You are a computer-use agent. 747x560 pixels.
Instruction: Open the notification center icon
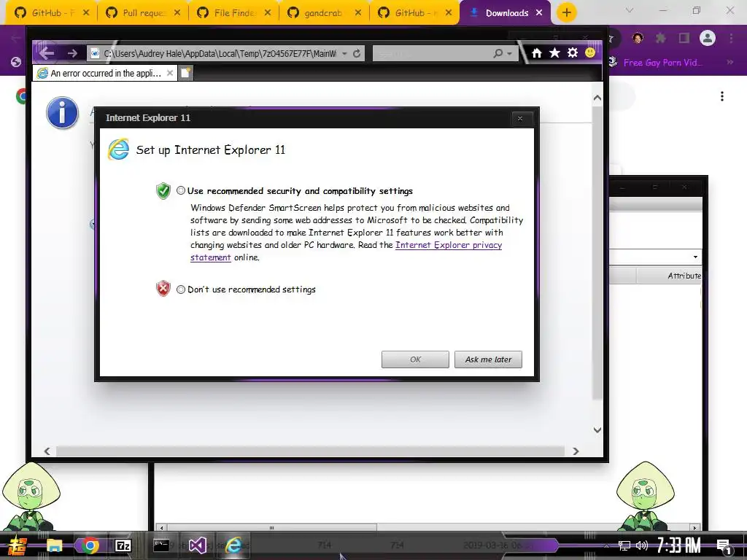pos(724,546)
